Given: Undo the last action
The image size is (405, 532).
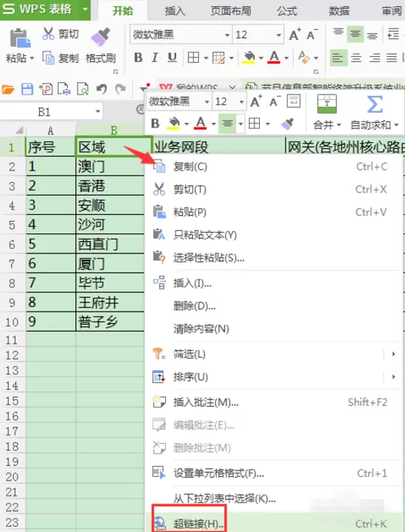Looking at the screenshot, I should [101, 89].
